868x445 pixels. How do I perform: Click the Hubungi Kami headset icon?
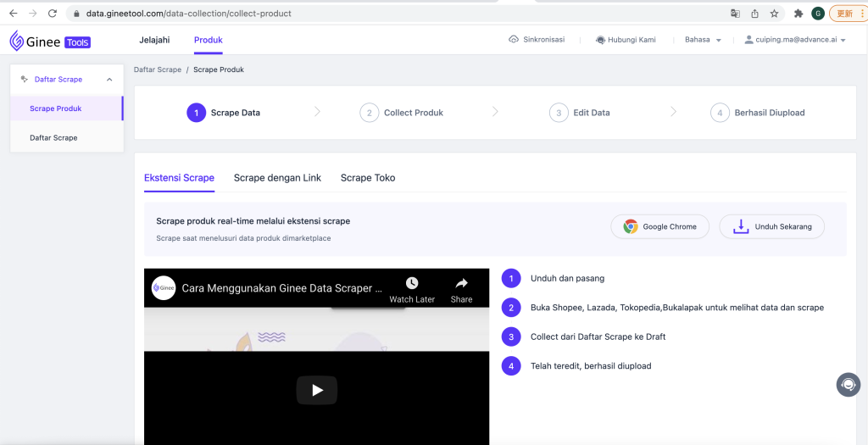click(600, 40)
